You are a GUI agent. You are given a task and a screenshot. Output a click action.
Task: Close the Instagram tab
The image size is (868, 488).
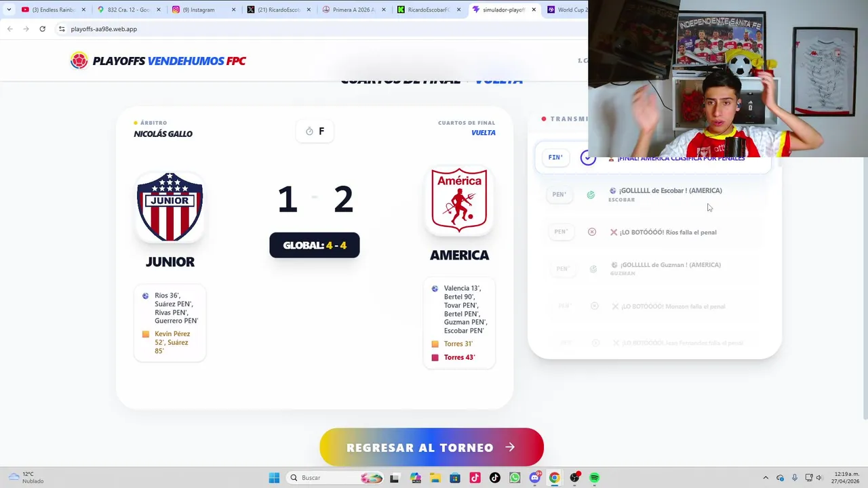click(234, 9)
